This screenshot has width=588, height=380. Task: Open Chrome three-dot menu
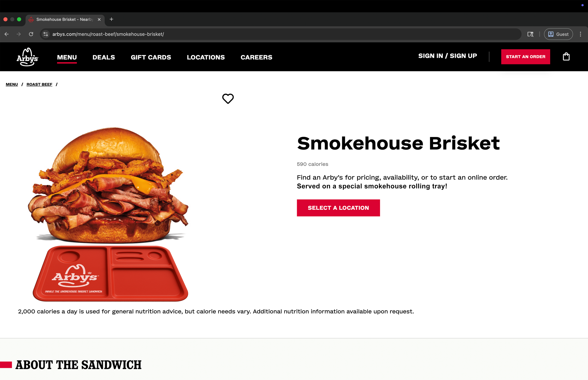click(x=580, y=34)
